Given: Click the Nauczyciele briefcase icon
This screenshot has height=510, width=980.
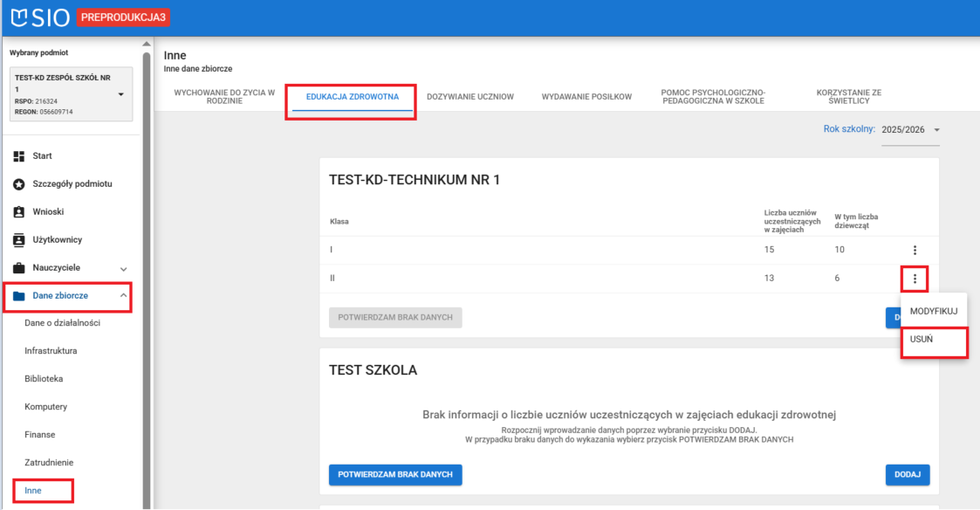Looking at the screenshot, I should pos(18,268).
